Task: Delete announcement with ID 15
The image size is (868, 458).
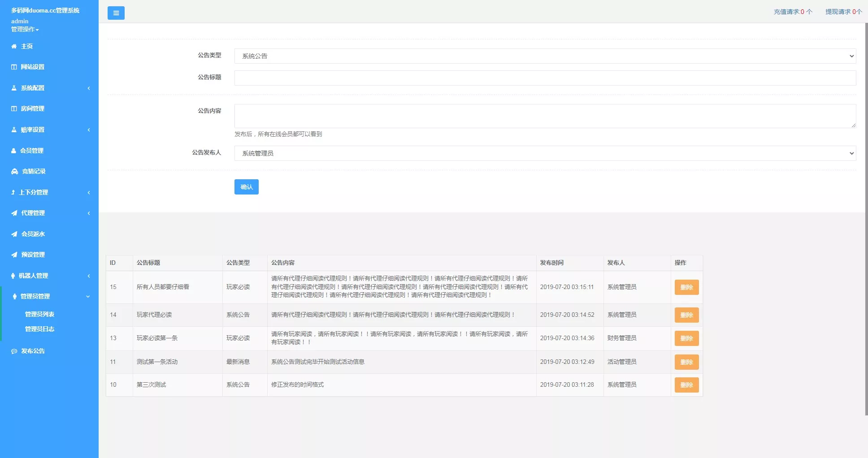Action: click(686, 287)
